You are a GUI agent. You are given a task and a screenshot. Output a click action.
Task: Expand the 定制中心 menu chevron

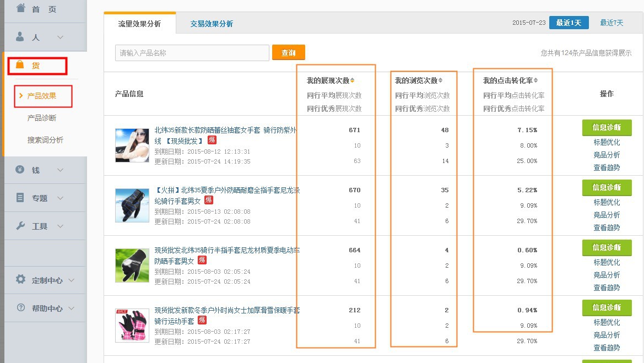click(72, 280)
